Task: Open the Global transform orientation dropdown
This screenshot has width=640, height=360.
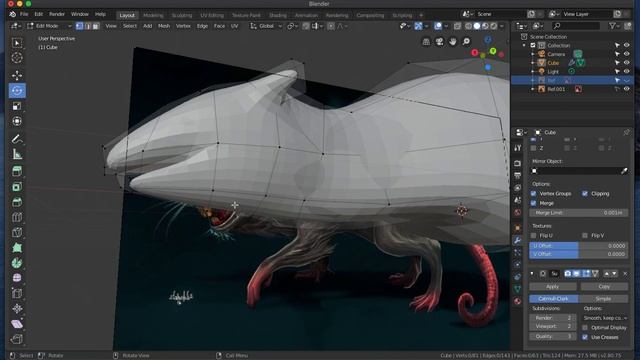Action: pyautogui.click(x=266, y=26)
